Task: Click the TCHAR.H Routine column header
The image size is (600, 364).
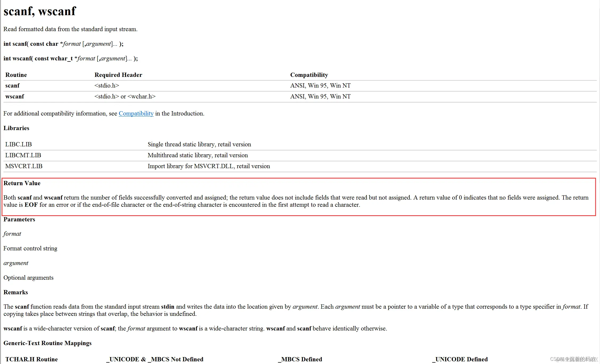Action: [x=31, y=359]
